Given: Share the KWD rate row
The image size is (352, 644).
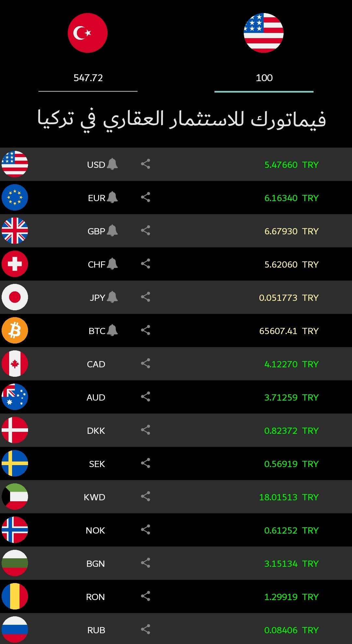Looking at the screenshot, I should pos(145,496).
